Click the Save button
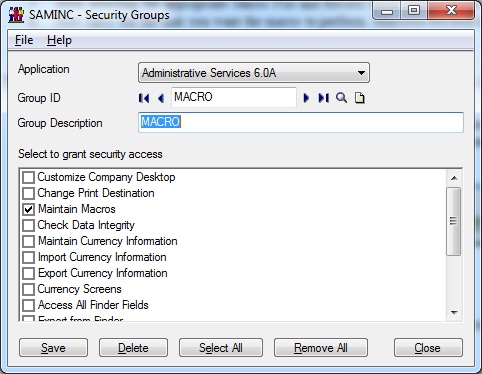482x374 pixels. coord(53,348)
